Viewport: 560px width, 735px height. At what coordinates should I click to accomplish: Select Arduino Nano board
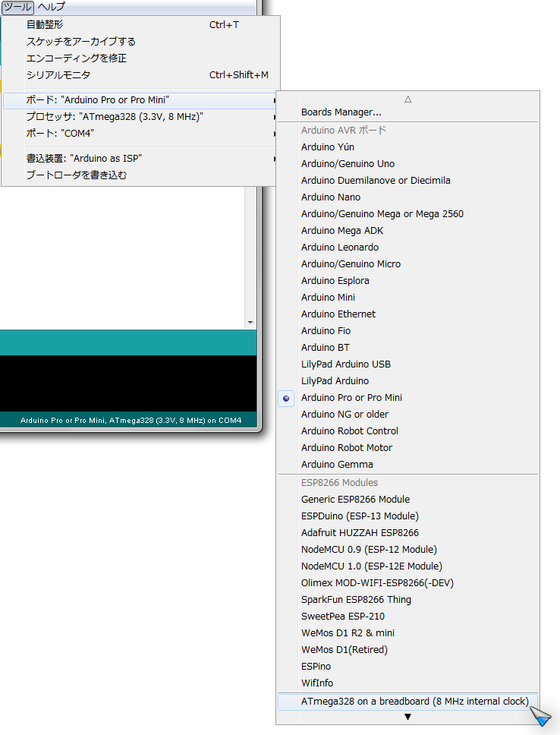[x=407, y=197]
